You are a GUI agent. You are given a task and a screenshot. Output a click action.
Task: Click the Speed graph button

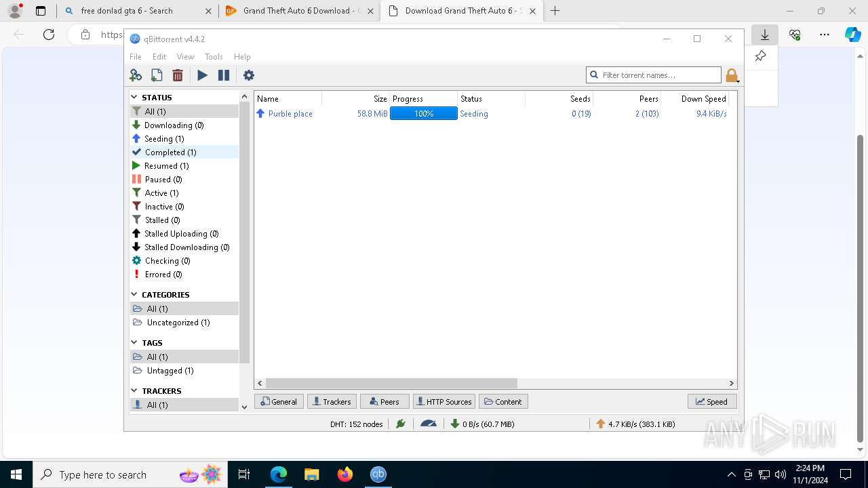point(712,401)
